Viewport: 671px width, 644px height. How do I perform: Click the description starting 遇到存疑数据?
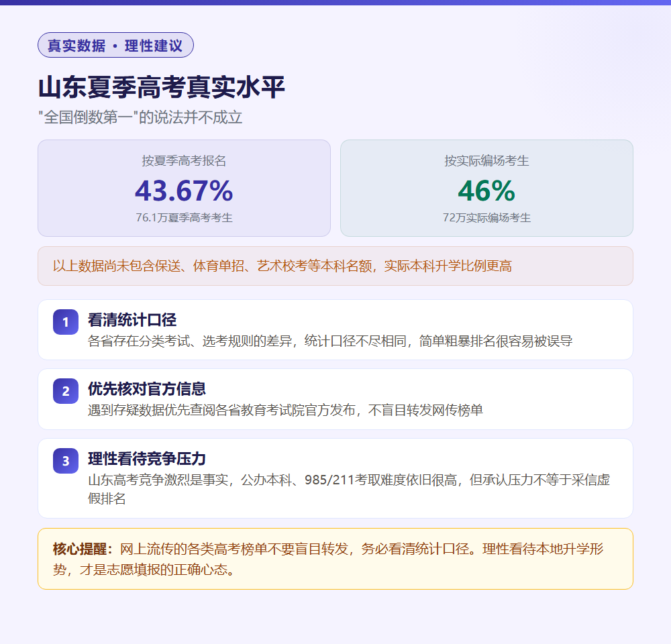285,411
